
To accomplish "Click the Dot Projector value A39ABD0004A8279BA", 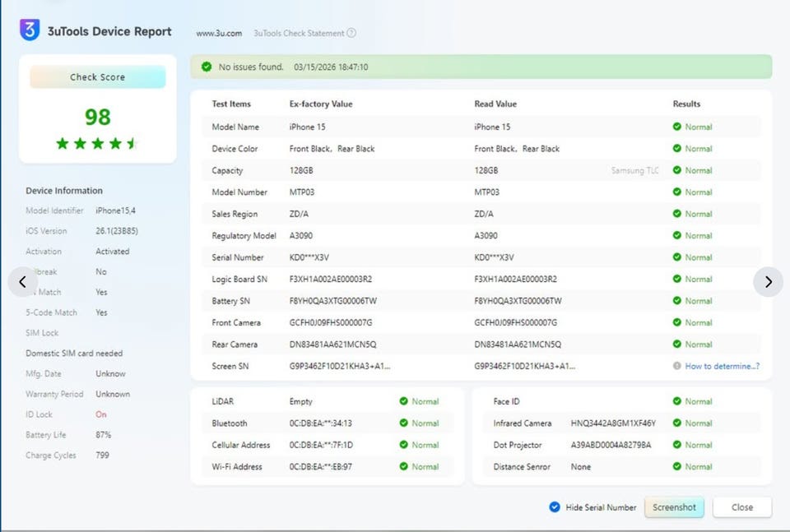I will 611,445.
